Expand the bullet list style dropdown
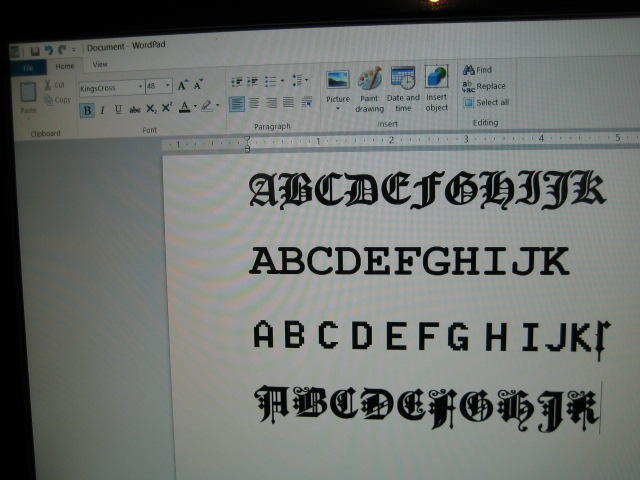 pos(282,81)
